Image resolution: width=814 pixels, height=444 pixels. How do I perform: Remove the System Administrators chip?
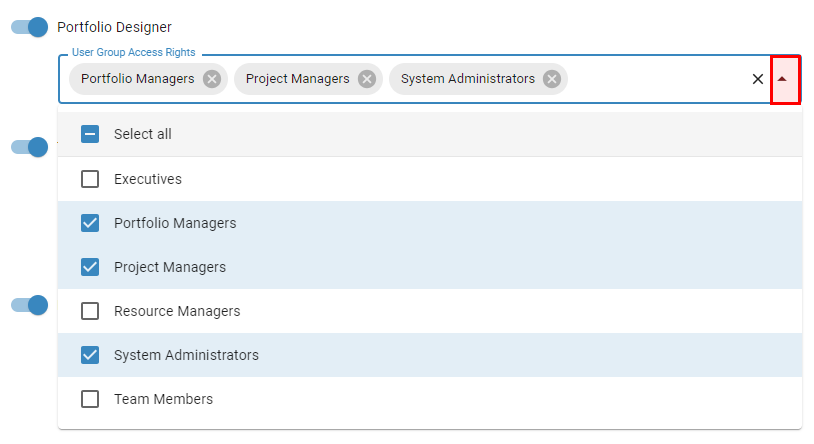(x=552, y=79)
